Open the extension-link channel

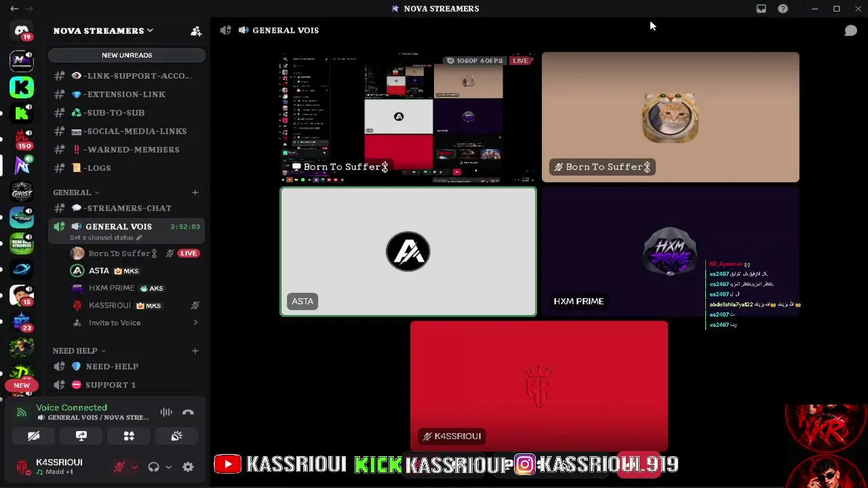click(x=127, y=94)
